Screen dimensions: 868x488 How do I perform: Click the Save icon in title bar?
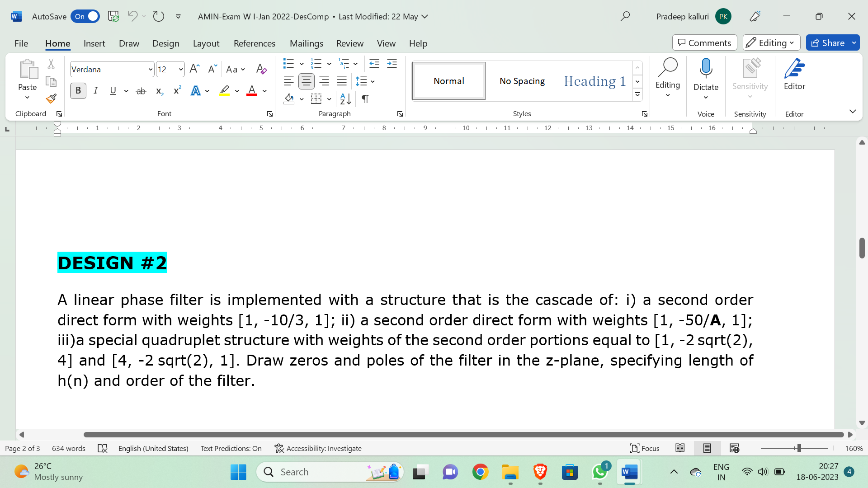(113, 16)
